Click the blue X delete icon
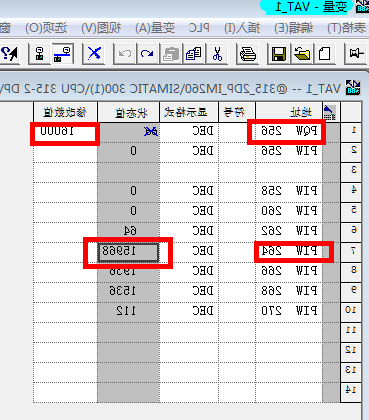This screenshot has height=420, width=369. coord(94,53)
